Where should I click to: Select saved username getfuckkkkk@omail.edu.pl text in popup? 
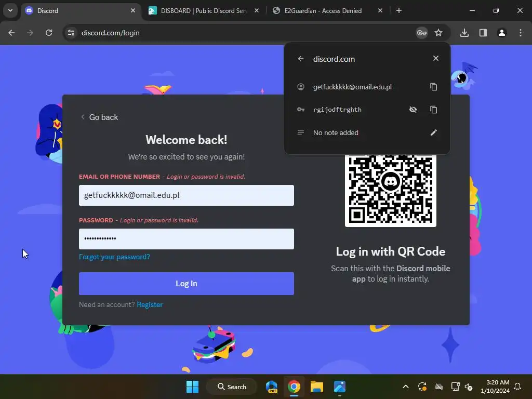click(352, 87)
